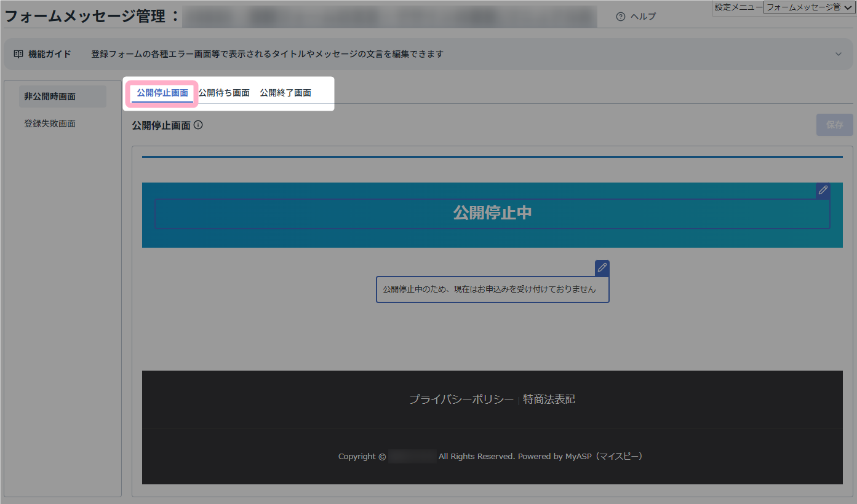The image size is (857, 504).
Task: Select the 公開停止中 title field
Action: (x=492, y=213)
